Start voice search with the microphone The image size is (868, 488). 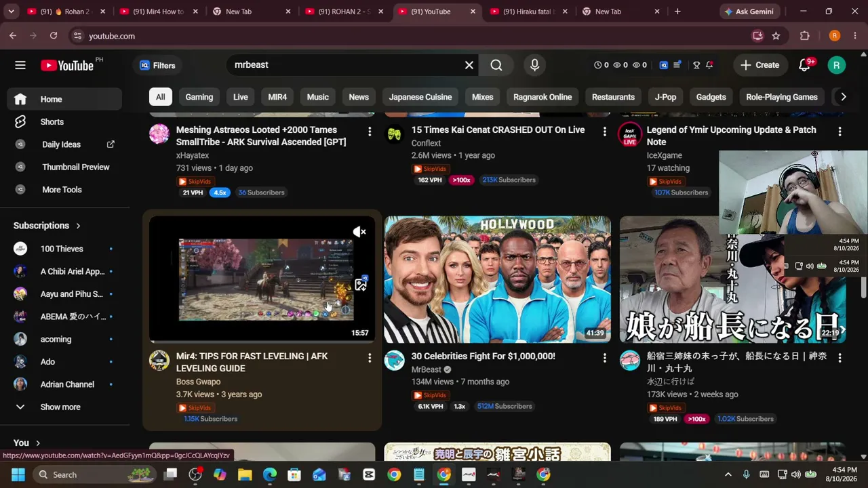[534, 65]
